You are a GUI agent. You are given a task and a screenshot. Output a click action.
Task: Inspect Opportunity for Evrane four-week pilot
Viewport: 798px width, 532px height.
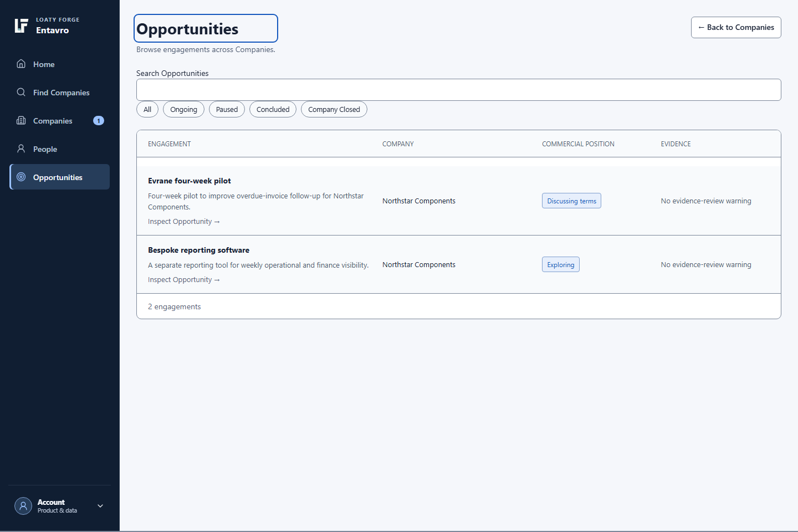tap(184, 222)
